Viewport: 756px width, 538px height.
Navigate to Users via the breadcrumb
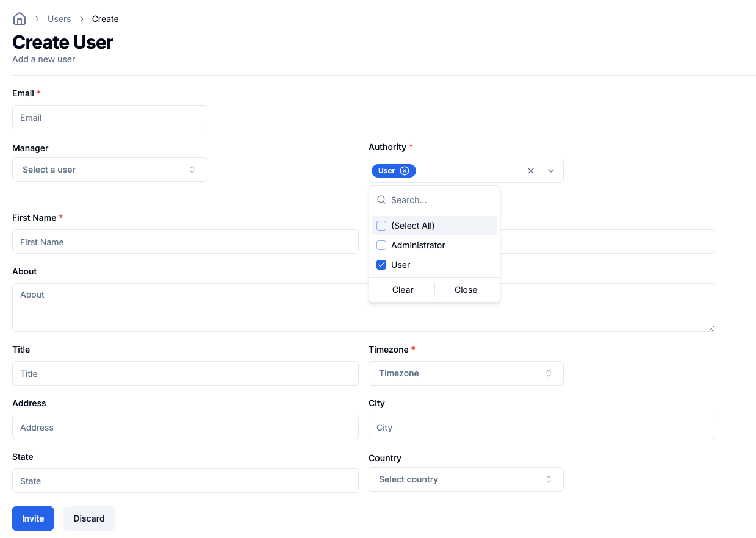[x=59, y=18]
